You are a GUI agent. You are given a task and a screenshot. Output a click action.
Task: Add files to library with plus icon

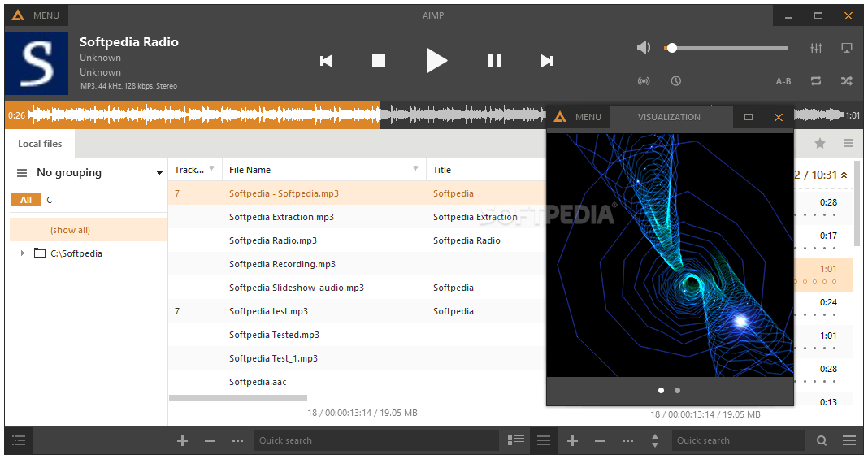(182, 440)
